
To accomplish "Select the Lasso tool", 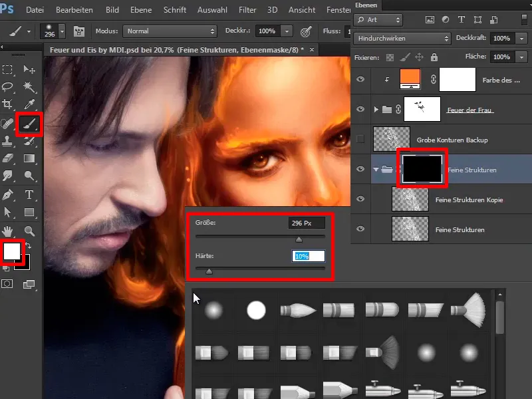I will (7, 87).
